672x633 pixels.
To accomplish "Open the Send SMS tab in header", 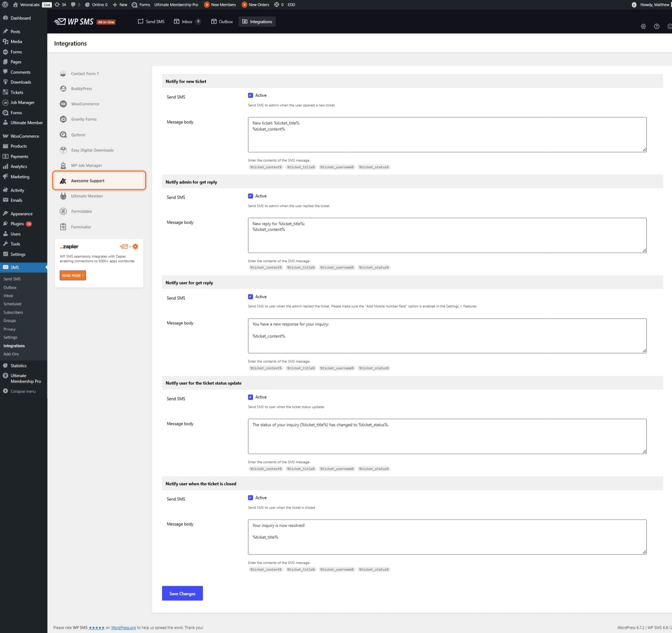I will (x=151, y=21).
